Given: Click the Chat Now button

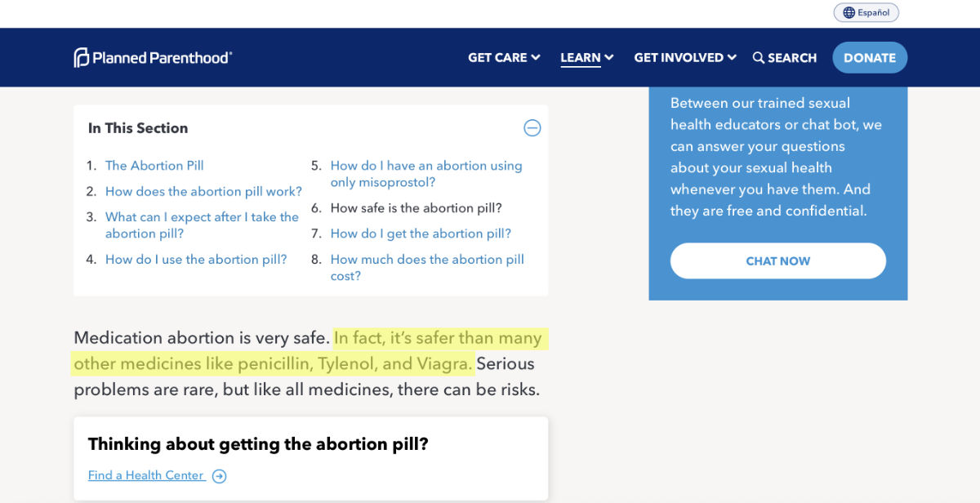Looking at the screenshot, I should tap(777, 261).
